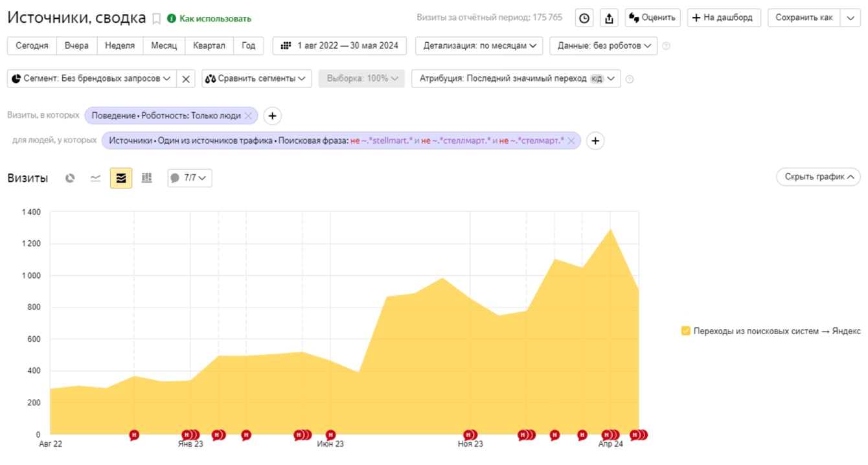
Task: Click the export report icon
Action: pyautogui.click(x=609, y=18)
